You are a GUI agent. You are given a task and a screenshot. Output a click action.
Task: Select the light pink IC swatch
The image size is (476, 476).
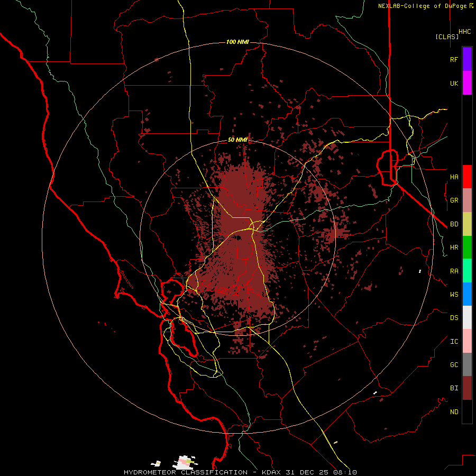[x=467, y=341]
